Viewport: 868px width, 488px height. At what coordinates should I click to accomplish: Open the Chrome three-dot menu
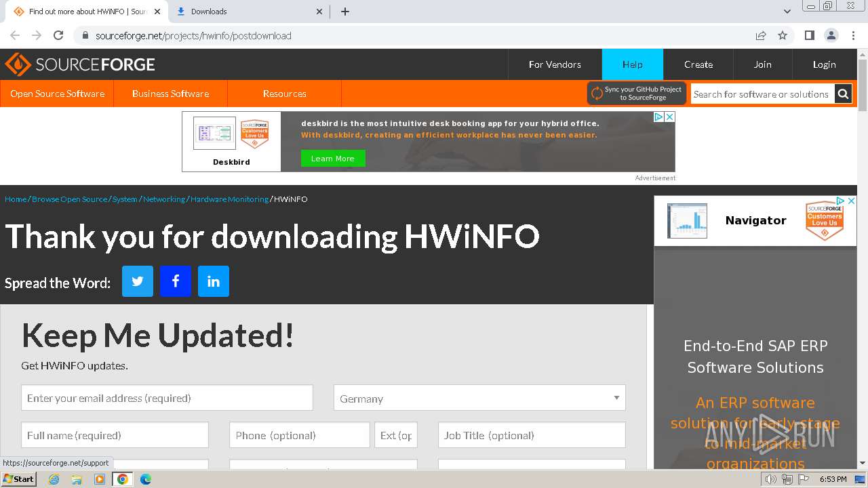coord(853,35)
